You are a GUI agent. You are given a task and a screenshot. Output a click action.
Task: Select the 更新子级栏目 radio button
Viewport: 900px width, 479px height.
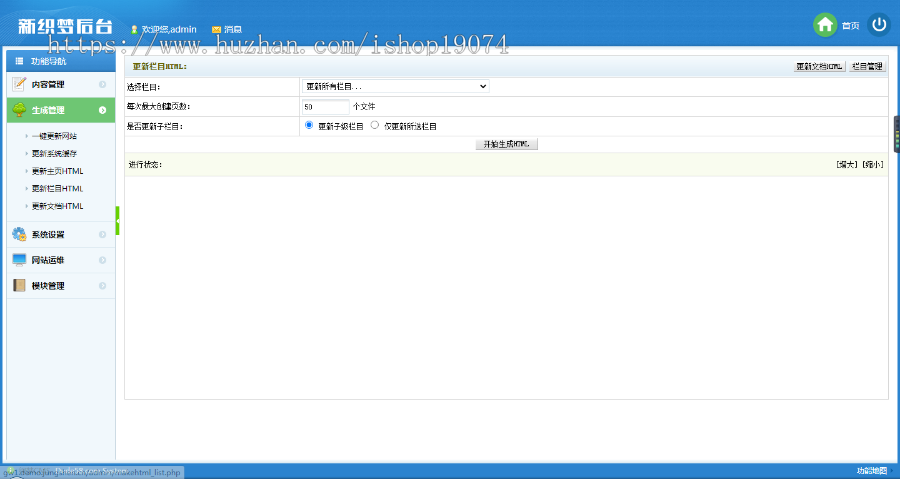309,125
